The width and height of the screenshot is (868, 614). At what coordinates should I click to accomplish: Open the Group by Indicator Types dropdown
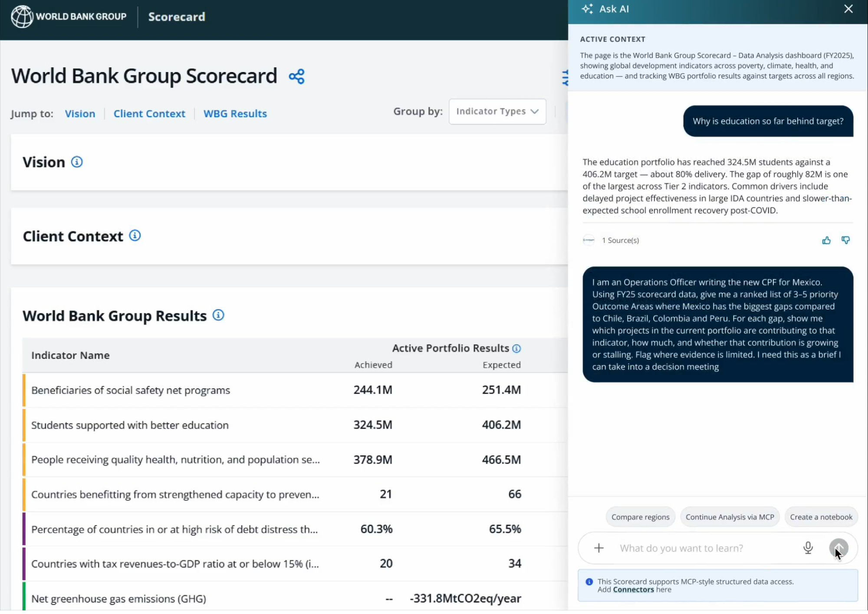coord(497,112)
